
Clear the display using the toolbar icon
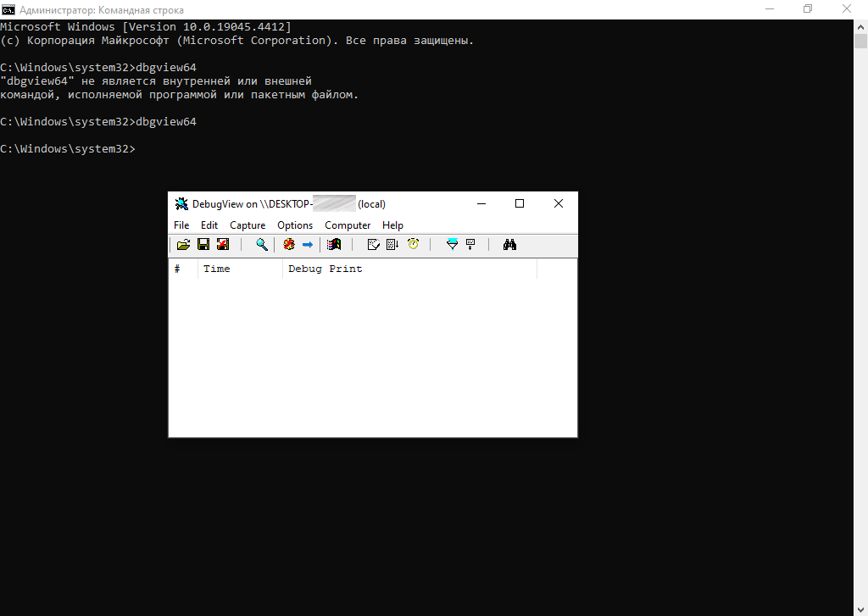373,245
